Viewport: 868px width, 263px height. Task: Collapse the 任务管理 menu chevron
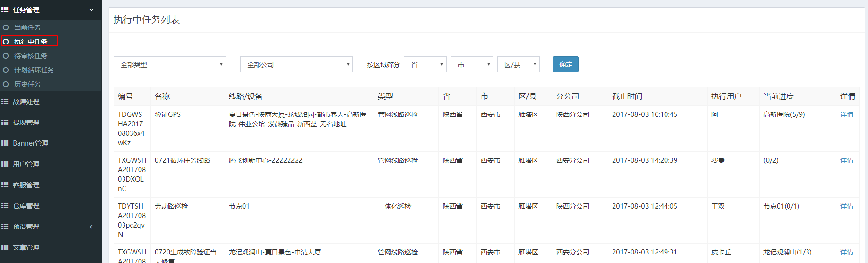pos(91,10)
